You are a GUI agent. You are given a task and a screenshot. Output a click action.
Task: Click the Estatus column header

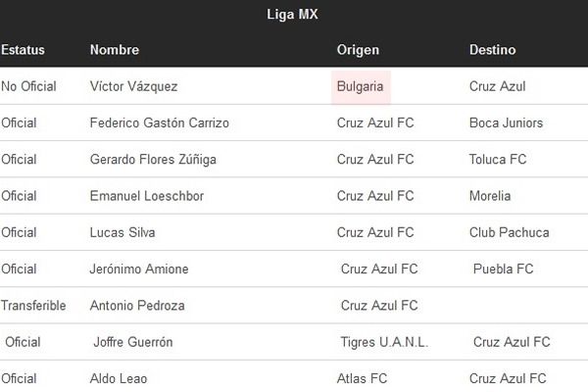[x=23, y=50]
